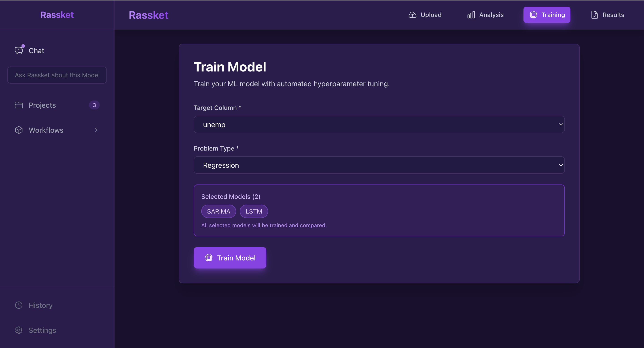The height and width of the screenshot is (348, 644).
Task: Open the Problem Type dropdown showing Regression
Action: [x=379, y=165]
